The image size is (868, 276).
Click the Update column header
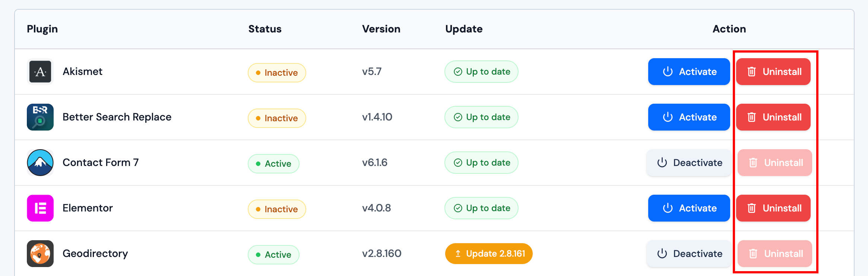tap(464, 29)
